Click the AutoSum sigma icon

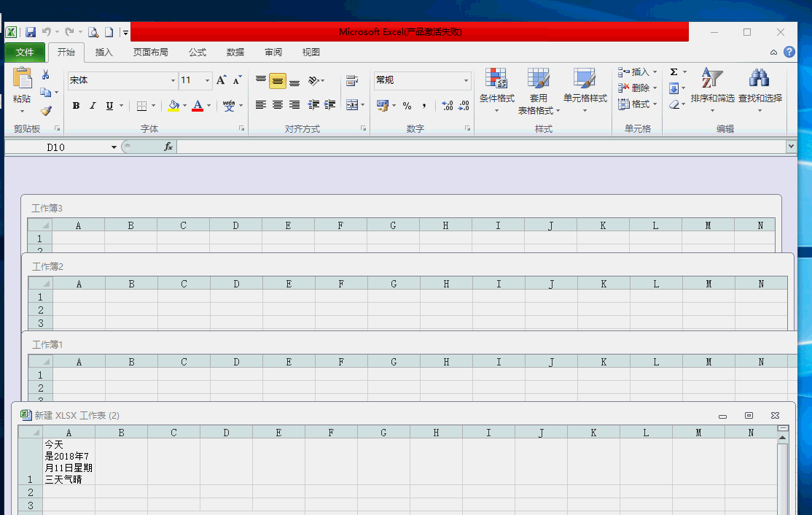pos(674,72)
